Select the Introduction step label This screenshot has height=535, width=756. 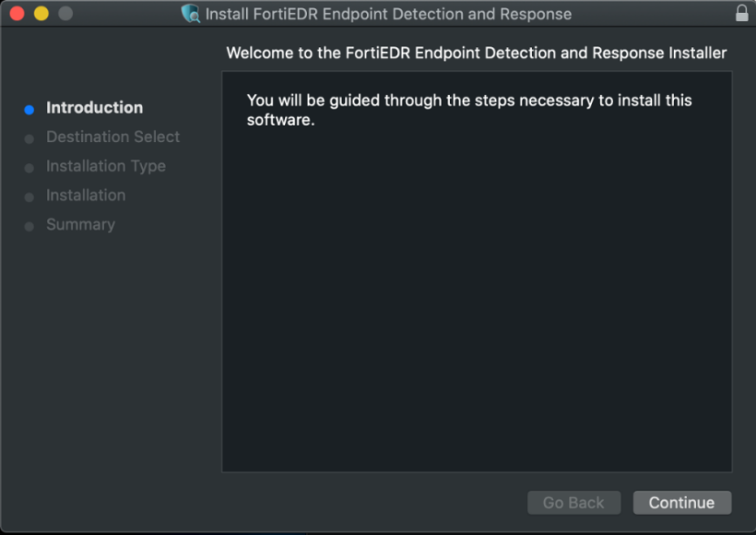tap(95, 108)
